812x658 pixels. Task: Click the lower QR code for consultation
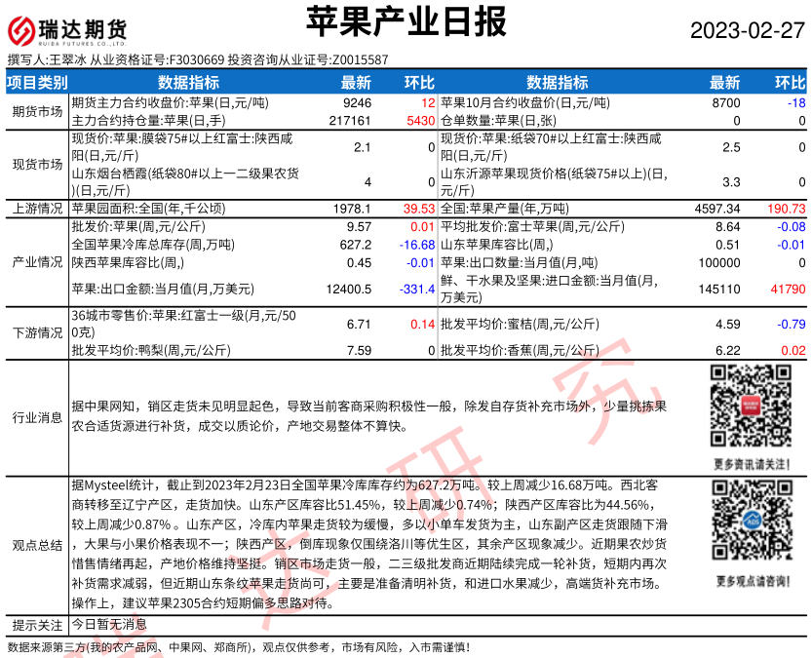pos(750,525)
